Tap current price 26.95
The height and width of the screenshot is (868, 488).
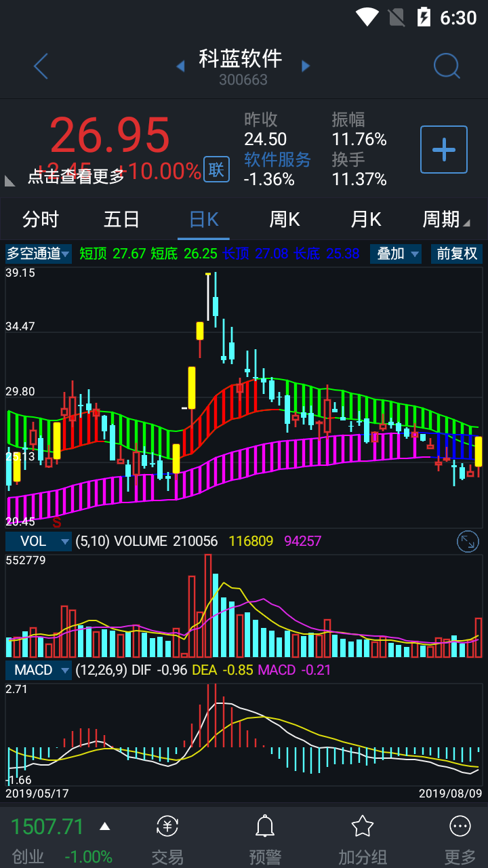point(110,135)
